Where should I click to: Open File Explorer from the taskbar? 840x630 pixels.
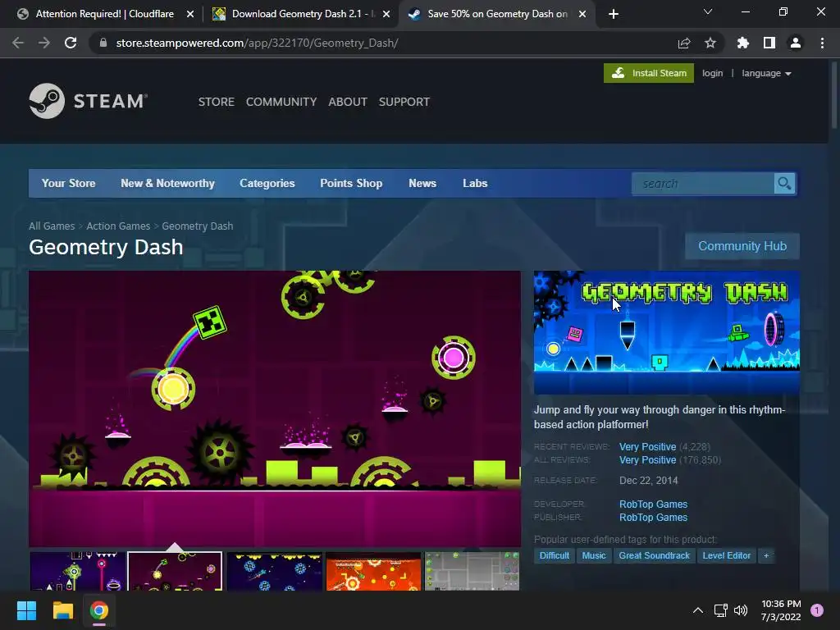pos(62,610)
